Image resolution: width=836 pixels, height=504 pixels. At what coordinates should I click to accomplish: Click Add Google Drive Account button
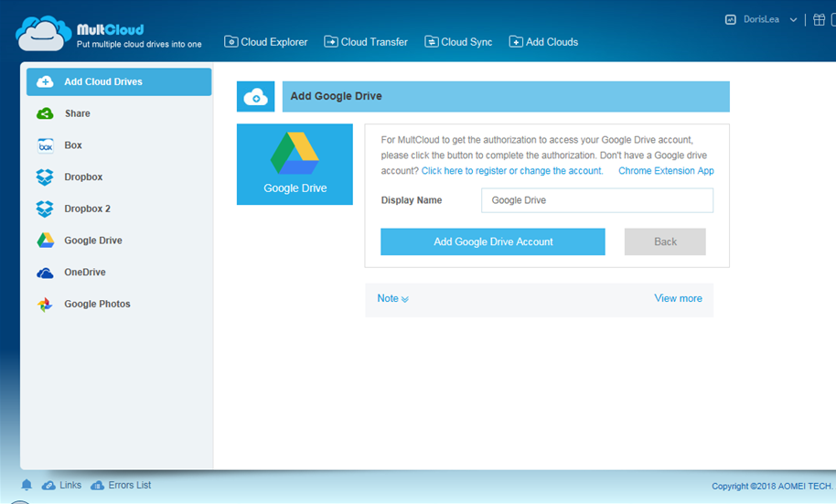click(x=493, y=241)
